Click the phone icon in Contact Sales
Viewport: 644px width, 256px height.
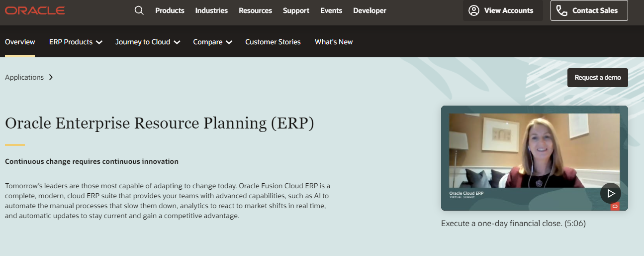tap(562, 10)
